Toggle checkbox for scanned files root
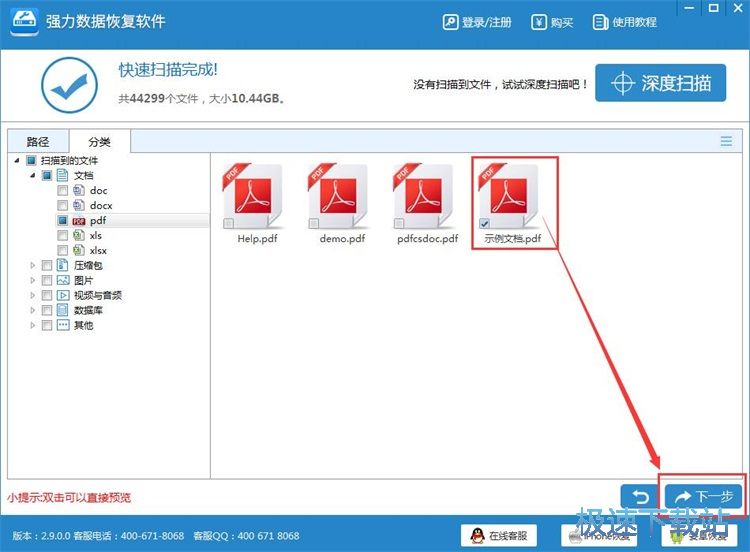750x552 pixels. (x=32, y=160)
